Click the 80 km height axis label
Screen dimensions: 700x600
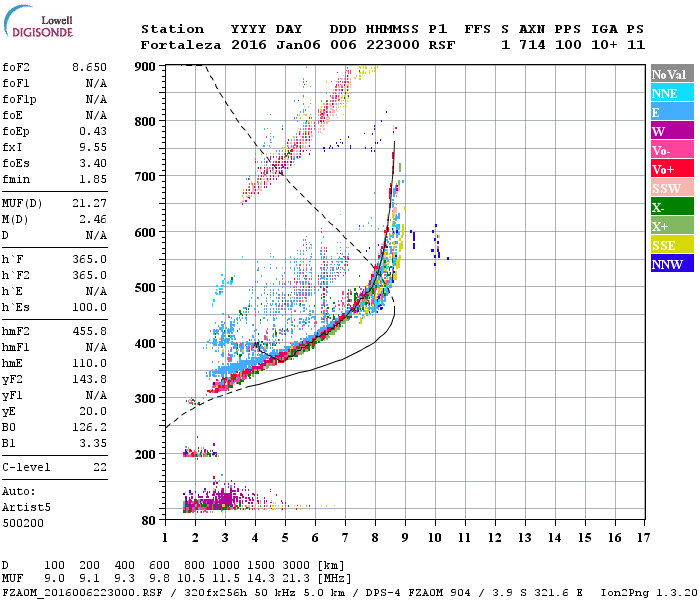[148, 520]
